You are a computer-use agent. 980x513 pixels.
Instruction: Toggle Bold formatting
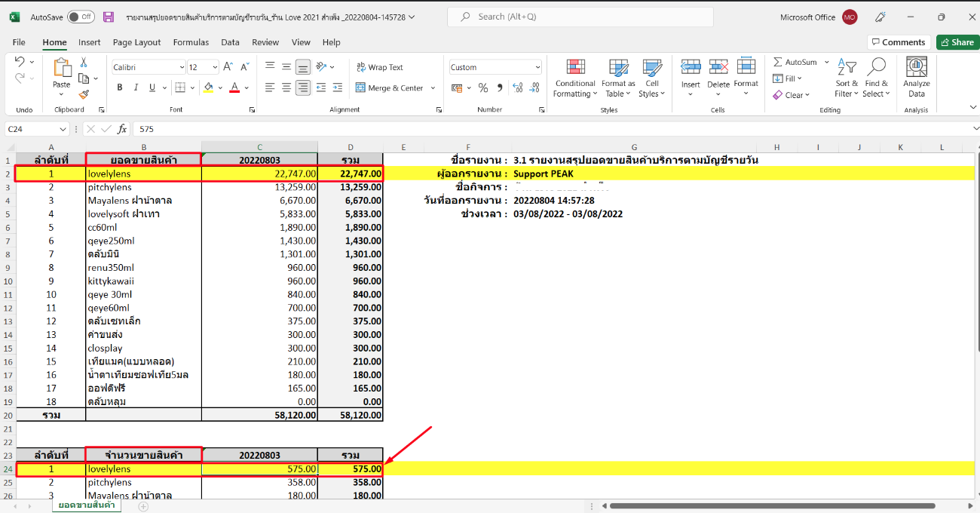120,88
